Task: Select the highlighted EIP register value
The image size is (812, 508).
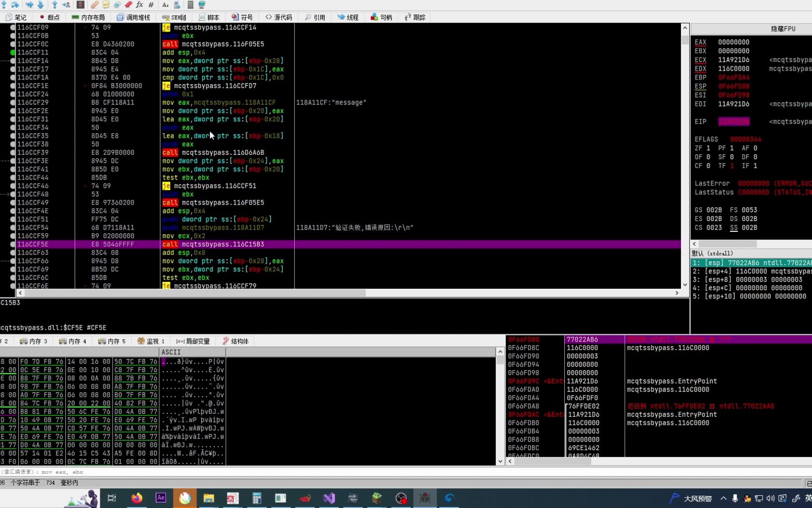Action: coord(734,121)
